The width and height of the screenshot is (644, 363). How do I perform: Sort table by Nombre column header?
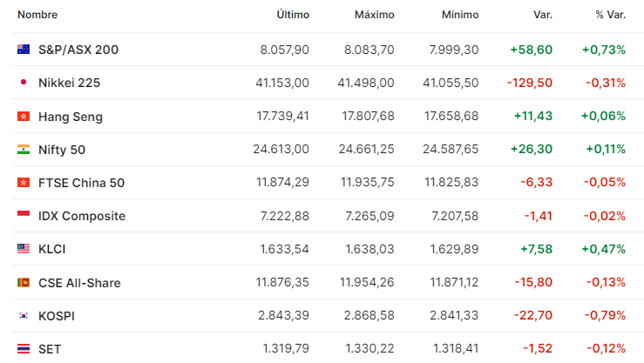37,15
